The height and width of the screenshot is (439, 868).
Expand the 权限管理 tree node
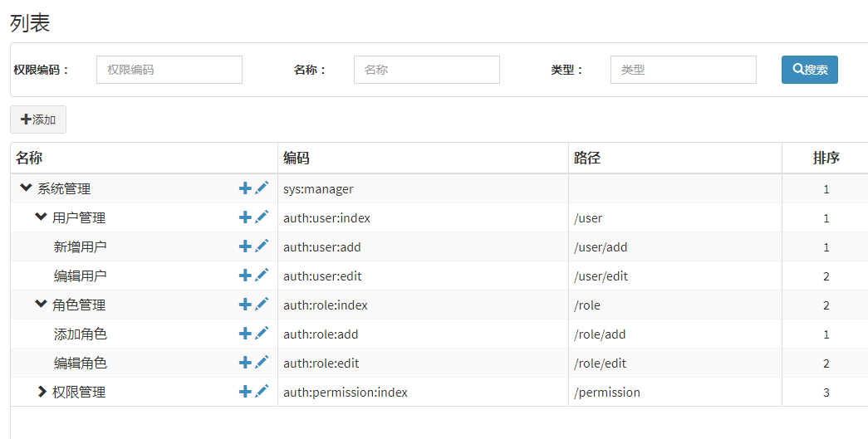click(x=42, y=392)
